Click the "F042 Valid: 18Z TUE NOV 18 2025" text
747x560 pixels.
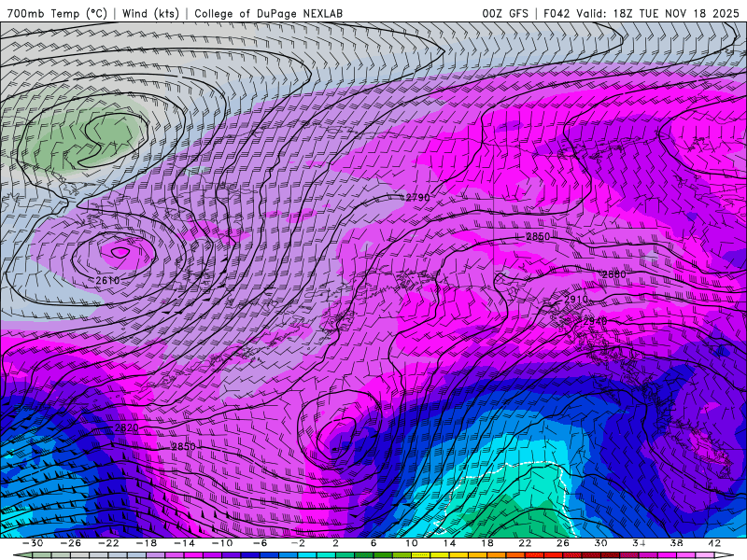pos(641,13)
